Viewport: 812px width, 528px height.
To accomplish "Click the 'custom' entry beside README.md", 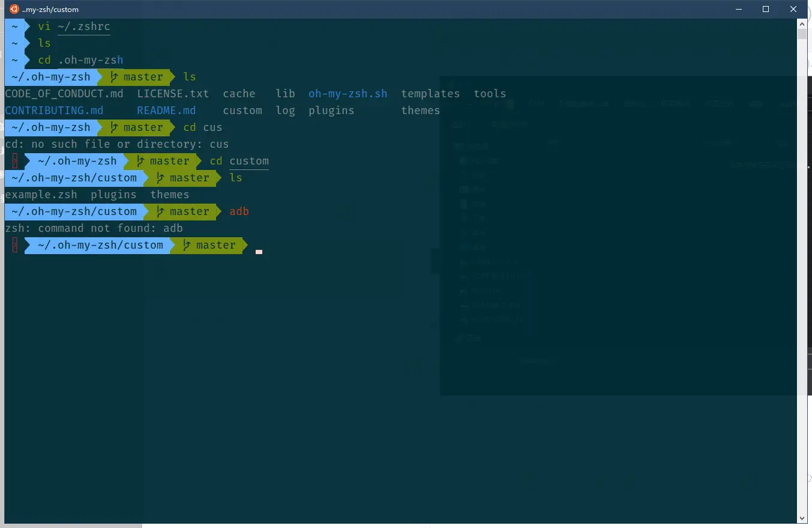I will point(242,111).
